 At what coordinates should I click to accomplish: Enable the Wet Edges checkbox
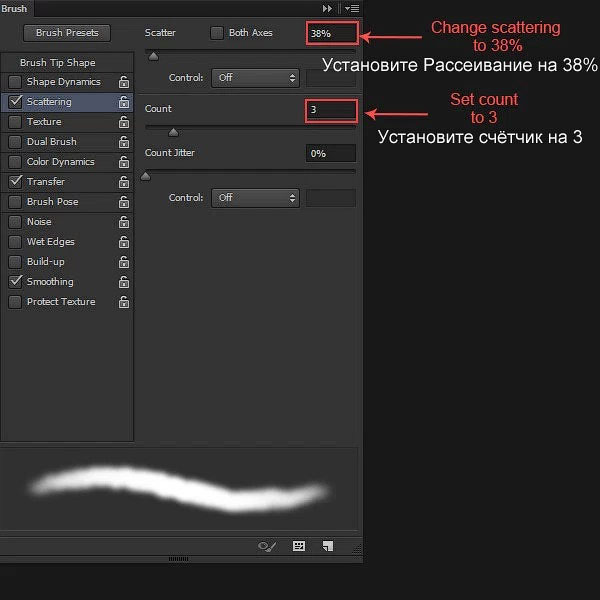15,242
